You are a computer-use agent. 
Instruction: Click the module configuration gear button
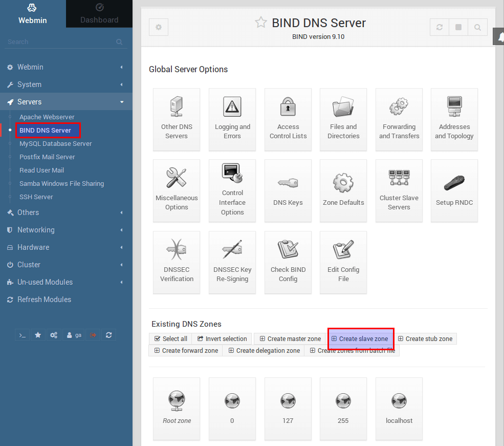(x=159, y=27)
